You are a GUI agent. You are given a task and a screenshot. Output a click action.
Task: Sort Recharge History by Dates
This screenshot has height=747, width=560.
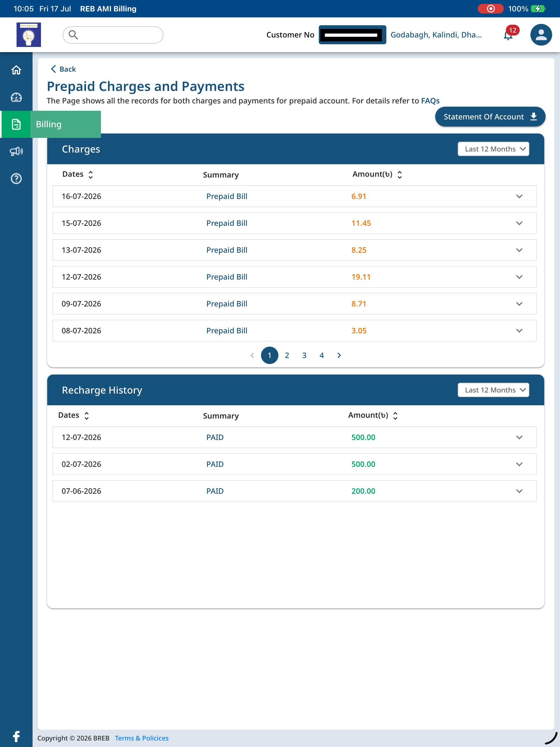86,416
